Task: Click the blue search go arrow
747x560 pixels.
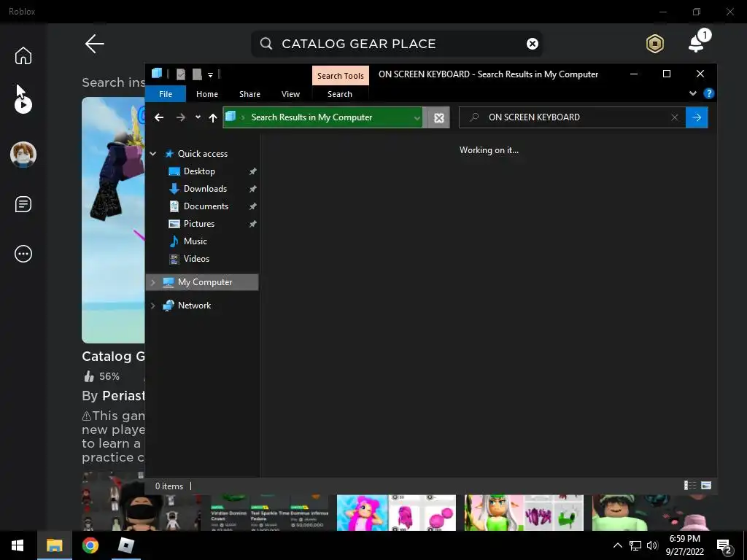Action: pos(697,117)
